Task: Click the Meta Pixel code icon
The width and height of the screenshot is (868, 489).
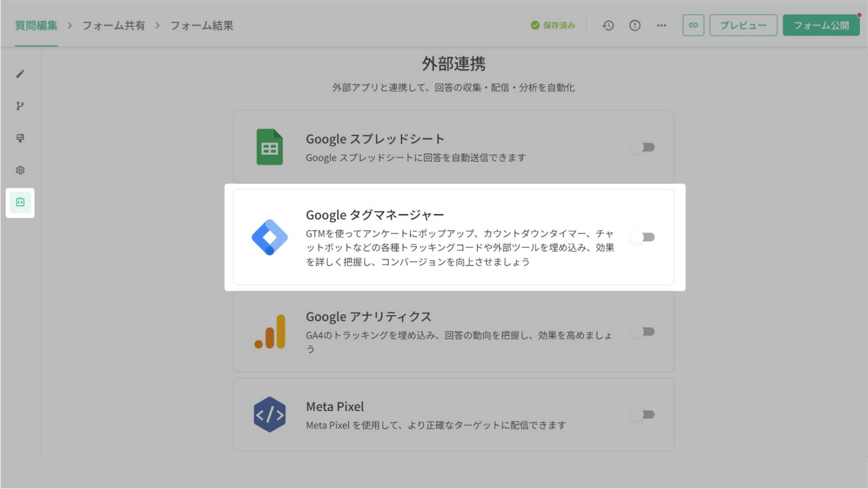Action: click(270, 415)
